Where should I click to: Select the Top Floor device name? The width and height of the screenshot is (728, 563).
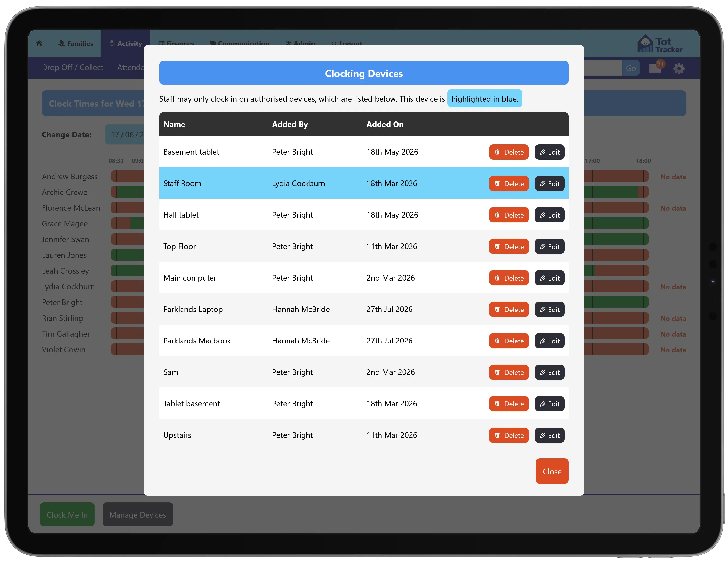pos(179,247)
